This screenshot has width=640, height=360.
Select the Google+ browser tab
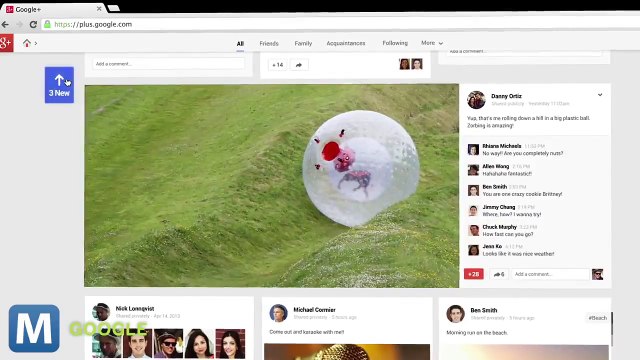[53, 9]
